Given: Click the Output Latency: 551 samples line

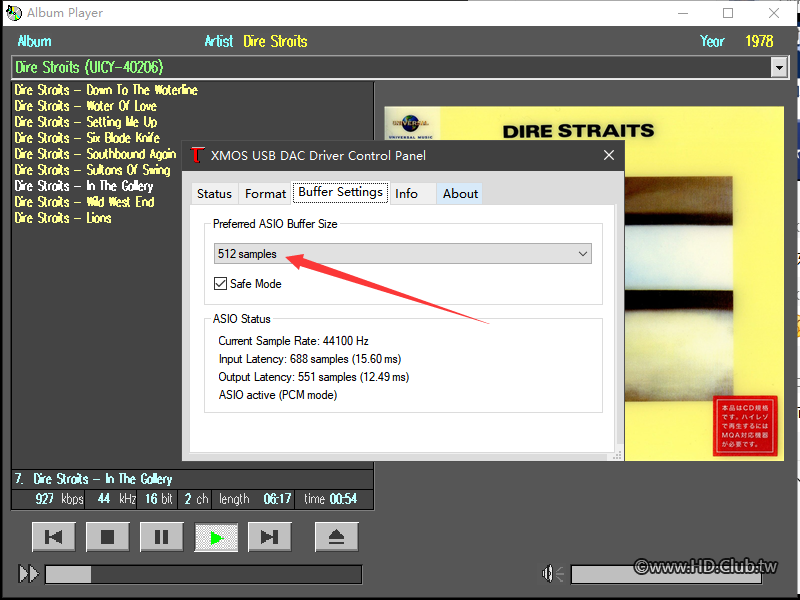Looking at the screenshot, I should pyautogui.click(x=314, y=377).
